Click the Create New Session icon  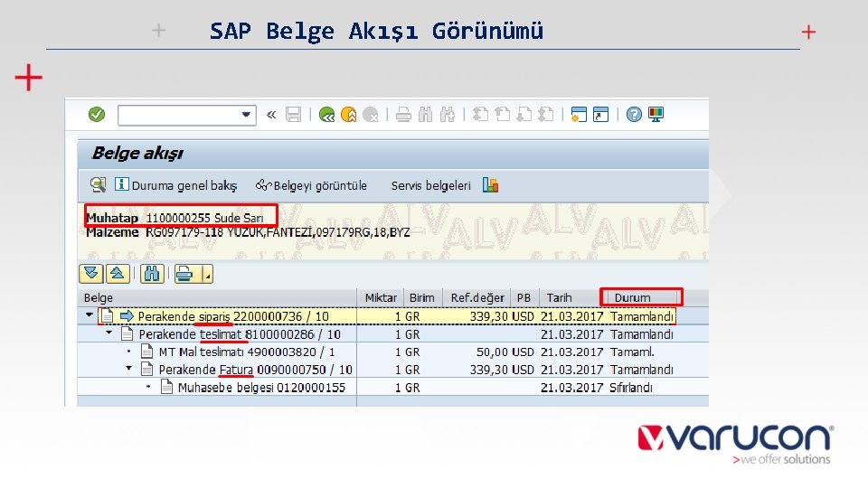pos(579,115)
